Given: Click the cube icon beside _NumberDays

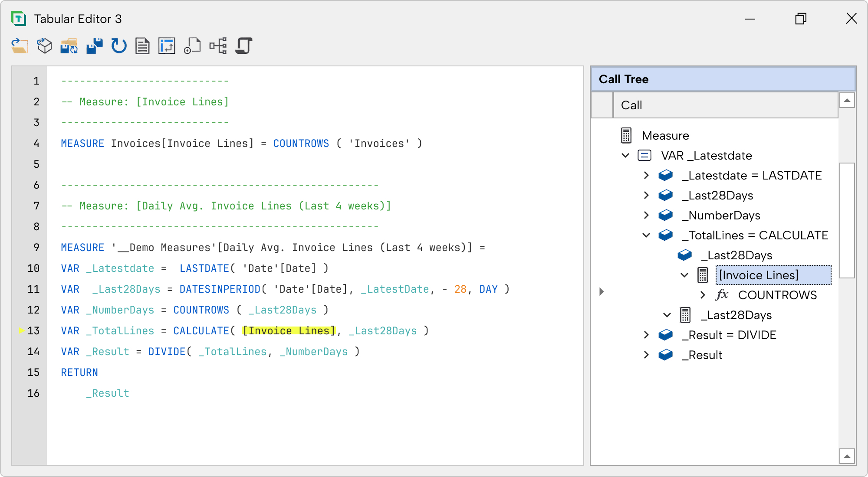Looking at the screenshot, I should [x=665, y=215].
